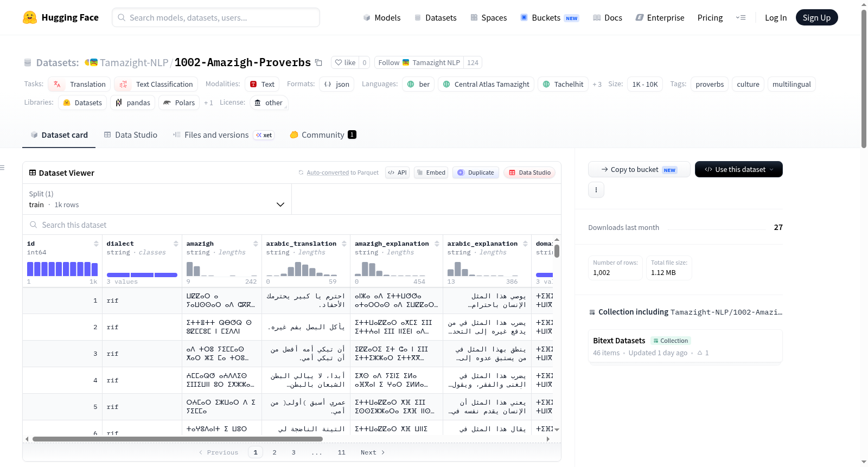
Task: Open Enterprise page
Action: point(660,17)
